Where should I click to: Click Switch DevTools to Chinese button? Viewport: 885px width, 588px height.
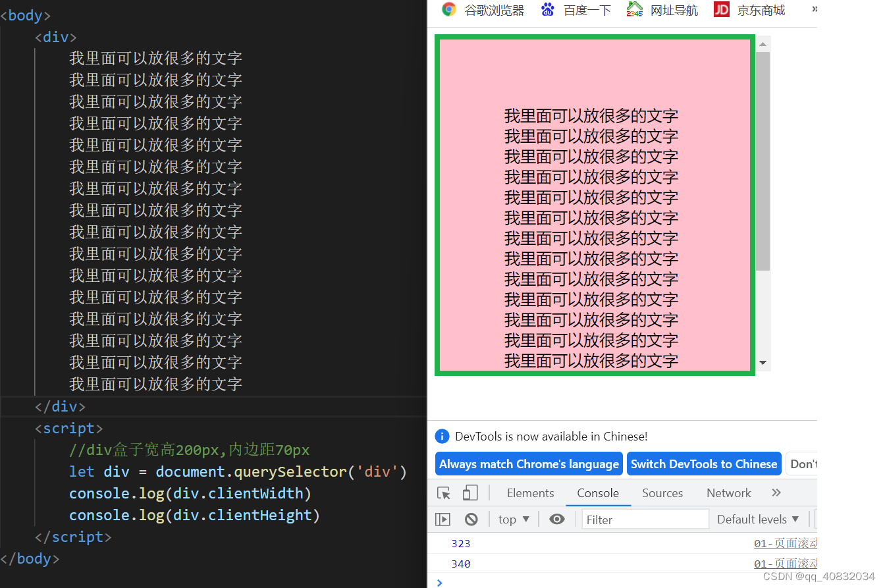coord(704,464)
